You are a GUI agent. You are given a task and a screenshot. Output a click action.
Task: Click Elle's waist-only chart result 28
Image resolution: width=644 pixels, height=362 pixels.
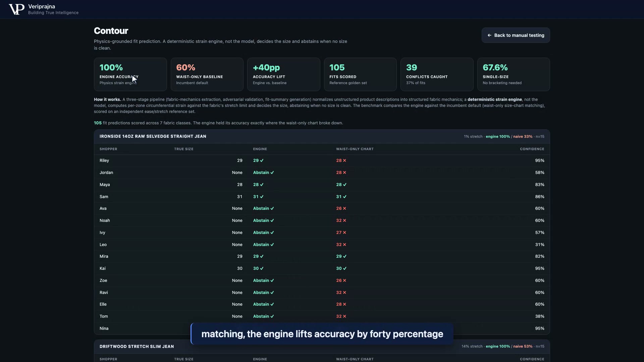[x=341, y=304]
